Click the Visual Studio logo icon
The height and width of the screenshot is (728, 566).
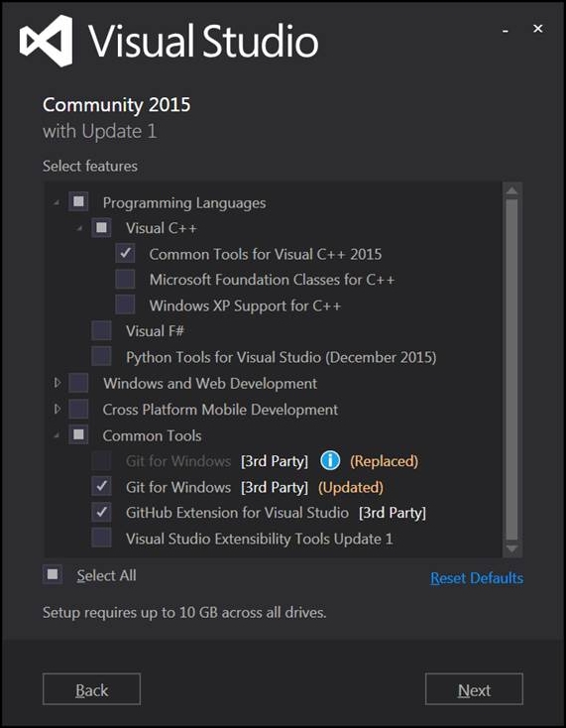click(46, 41)
